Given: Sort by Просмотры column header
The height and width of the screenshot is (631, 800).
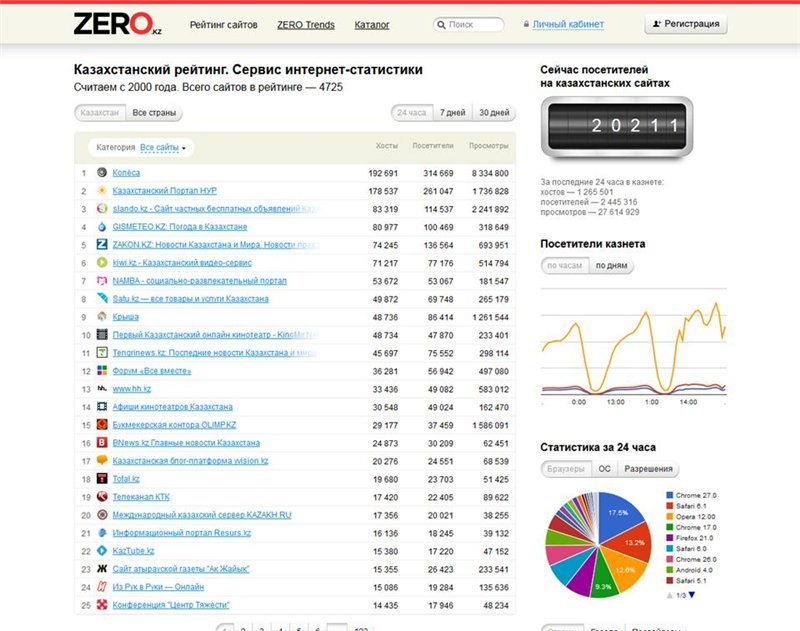Looking at the screenshot, I should 488,146.
